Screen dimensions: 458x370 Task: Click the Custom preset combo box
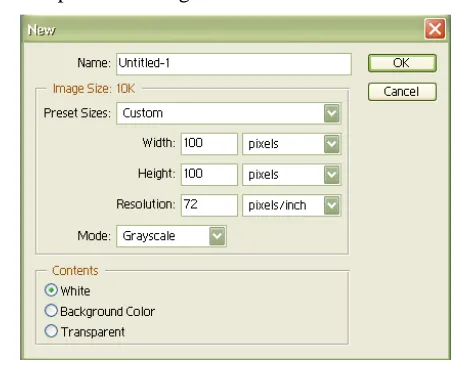[228, 113]
